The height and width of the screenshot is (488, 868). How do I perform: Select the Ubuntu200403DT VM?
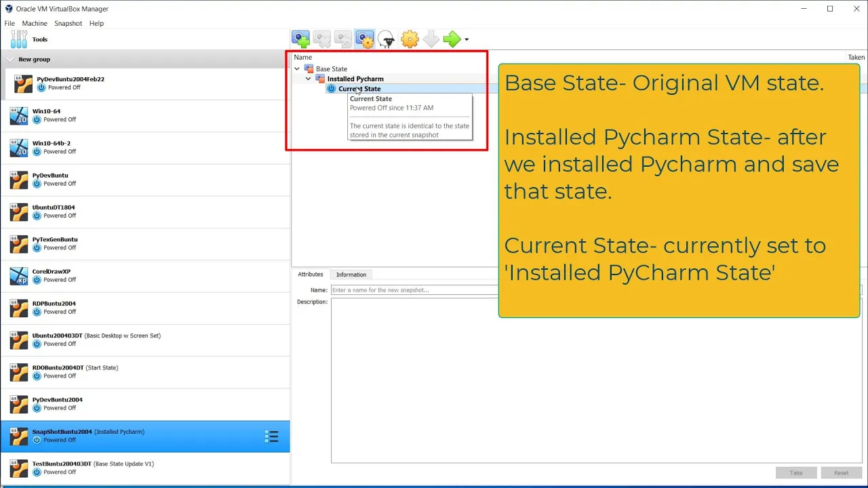pos(145,340)
